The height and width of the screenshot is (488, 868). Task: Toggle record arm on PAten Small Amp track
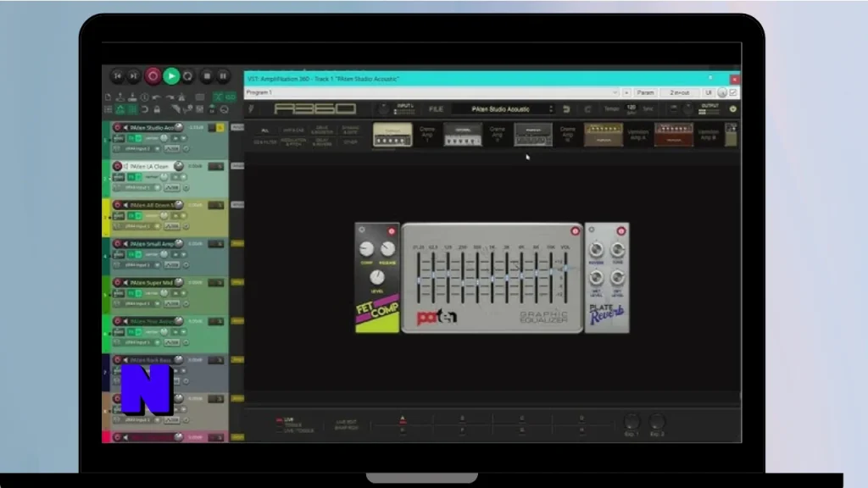(117, 243)
